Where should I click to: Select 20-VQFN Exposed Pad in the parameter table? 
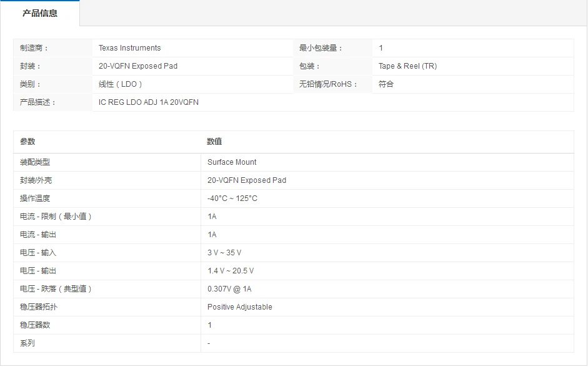(247, 180)
